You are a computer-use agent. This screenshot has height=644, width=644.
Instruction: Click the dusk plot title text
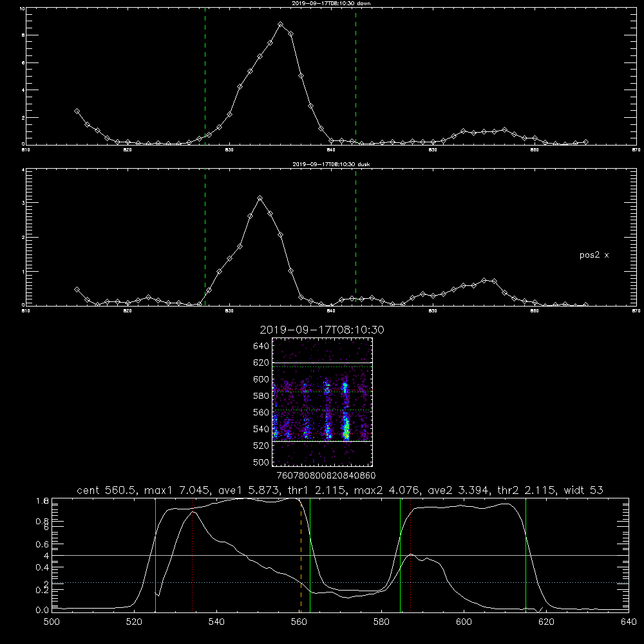(x=331, y=164)
